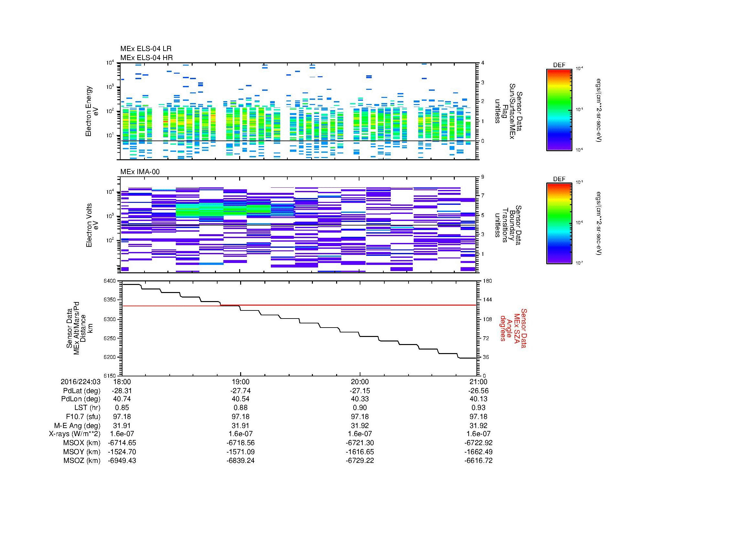756x534 pixels.
Task: Click the 144 SZA tick label
Action: (487, 300)
